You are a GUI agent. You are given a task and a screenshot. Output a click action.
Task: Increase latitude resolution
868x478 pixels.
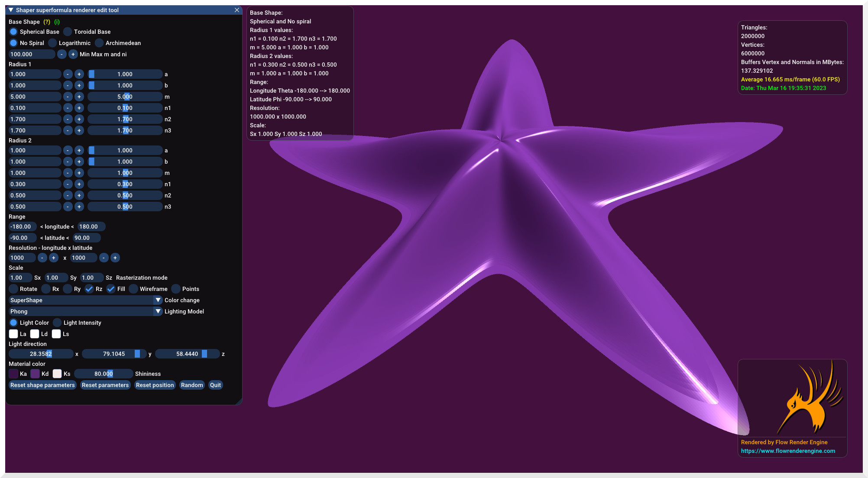[115, 258]
